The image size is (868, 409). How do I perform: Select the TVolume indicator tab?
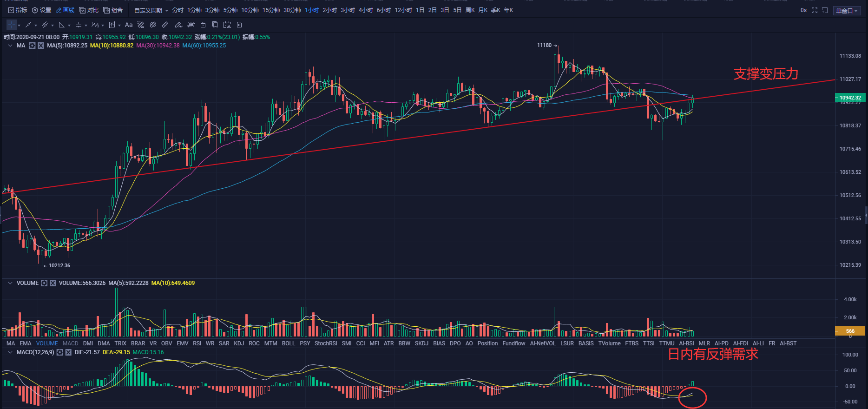pyautogui.click(x=610, y=343)
